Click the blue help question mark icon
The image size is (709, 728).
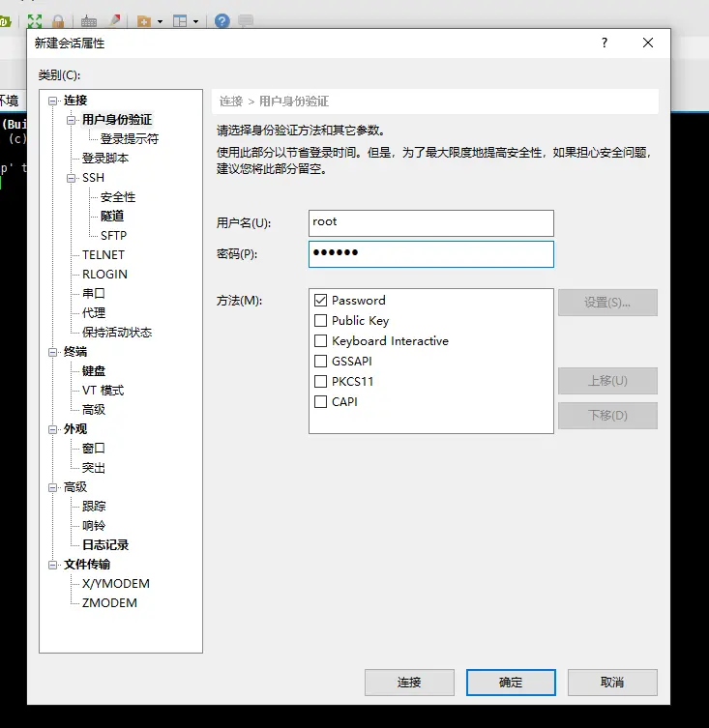click(222, 21)
